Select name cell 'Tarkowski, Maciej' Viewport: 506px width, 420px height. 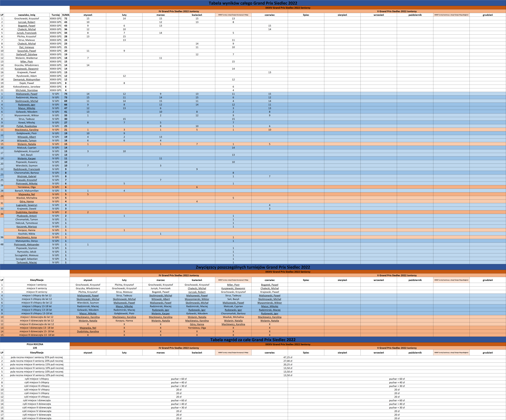point(26,263)
